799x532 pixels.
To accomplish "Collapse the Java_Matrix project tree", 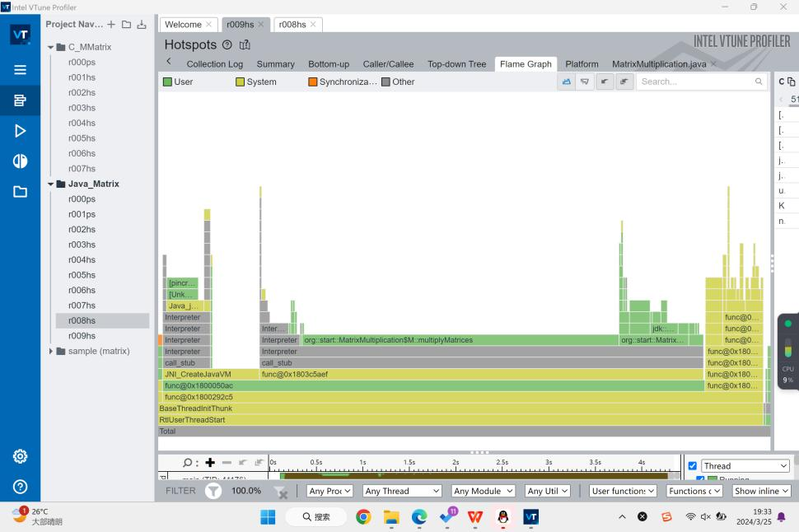I will [x=50, y=184].
